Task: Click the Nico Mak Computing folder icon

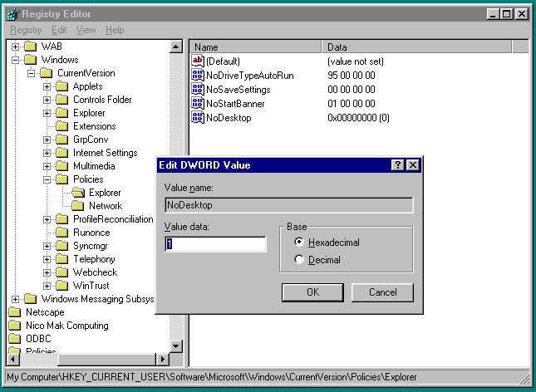Action: pos(14,326)
